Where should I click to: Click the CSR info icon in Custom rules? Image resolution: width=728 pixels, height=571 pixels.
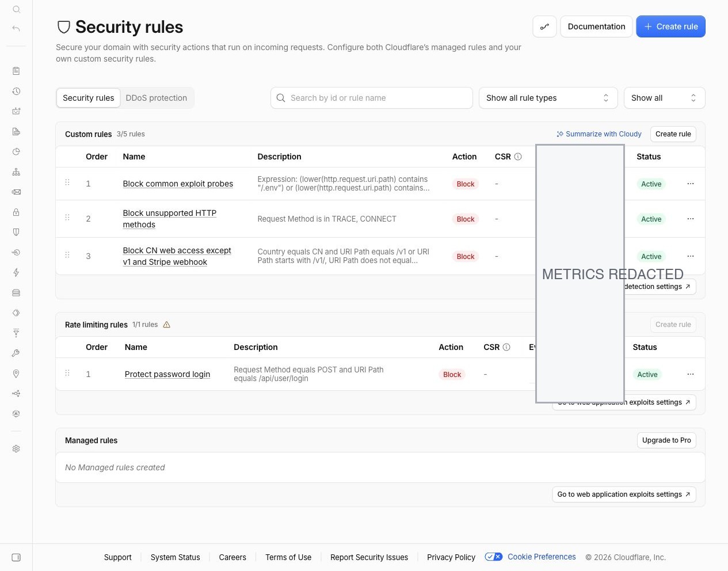tap(518, 157)
